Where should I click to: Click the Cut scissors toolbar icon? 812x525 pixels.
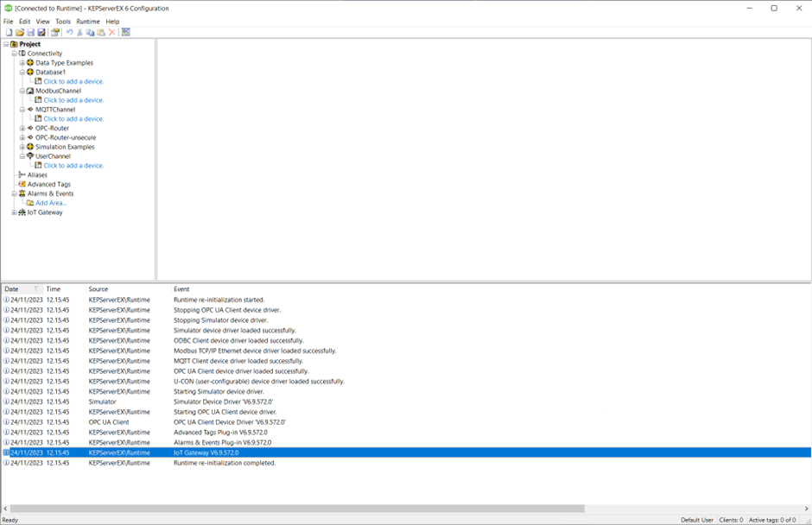point(79,32)
